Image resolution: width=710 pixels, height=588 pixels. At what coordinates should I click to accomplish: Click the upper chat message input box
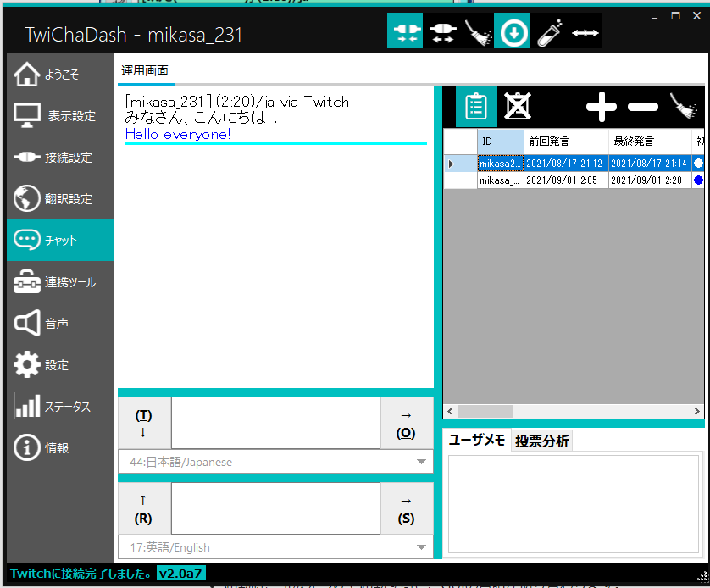pos(275,423)
